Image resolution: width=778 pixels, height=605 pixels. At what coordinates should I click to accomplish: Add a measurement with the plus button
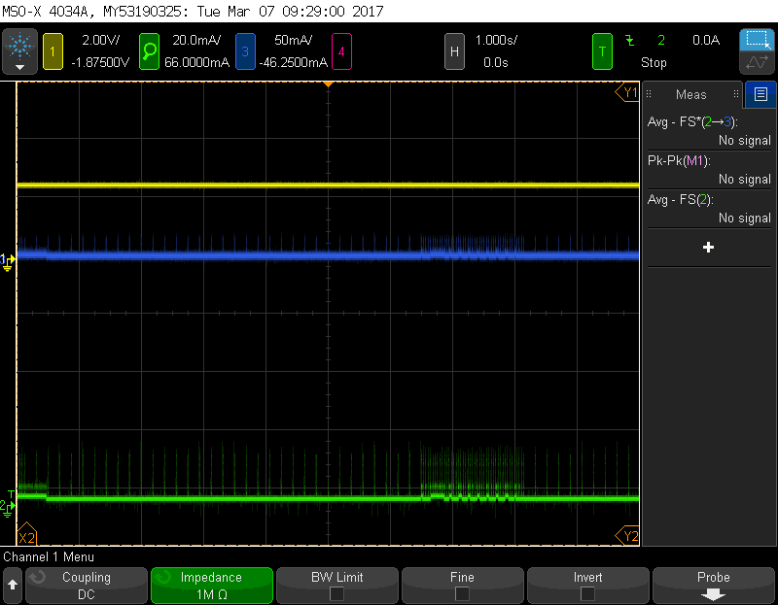(709, 247)
